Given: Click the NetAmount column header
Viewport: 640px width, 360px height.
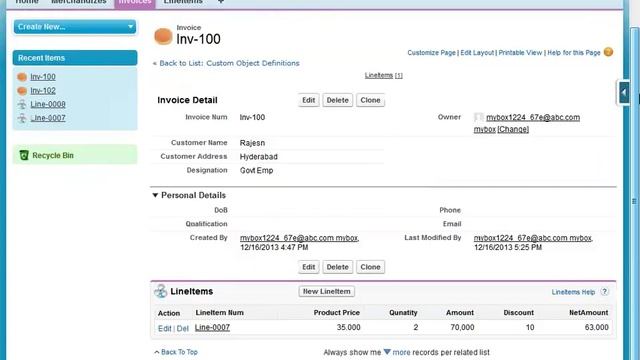Looking at the screenshot, I should (x=589, y=313).
